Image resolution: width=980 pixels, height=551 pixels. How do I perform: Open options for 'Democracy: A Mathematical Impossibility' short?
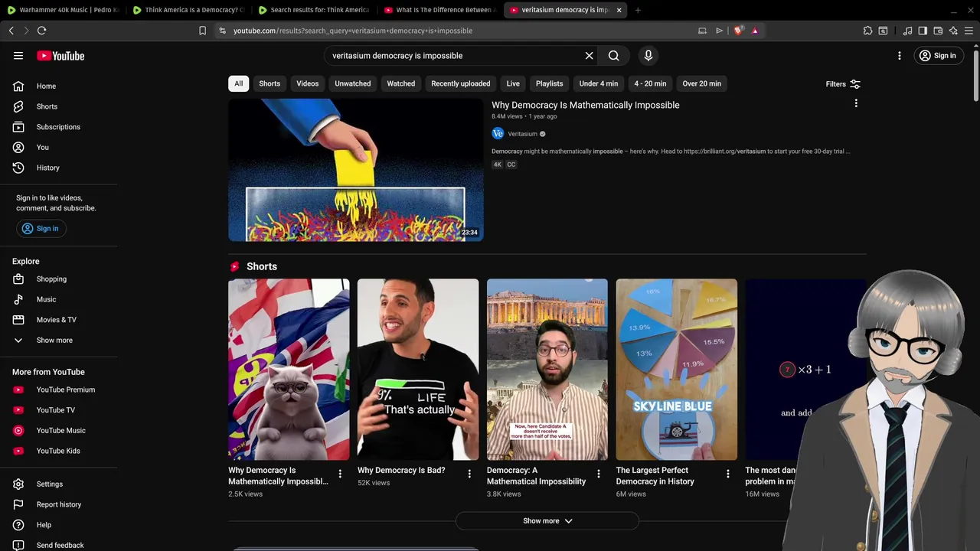point(599,474)
